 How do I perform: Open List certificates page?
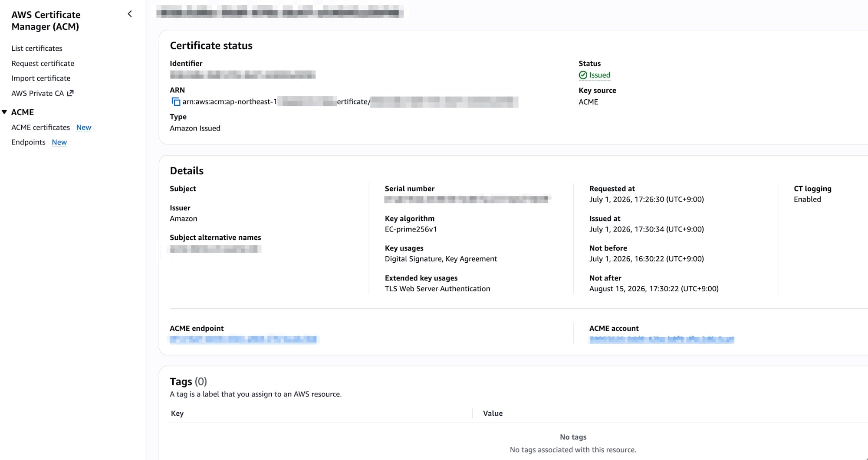pos(37,48)
